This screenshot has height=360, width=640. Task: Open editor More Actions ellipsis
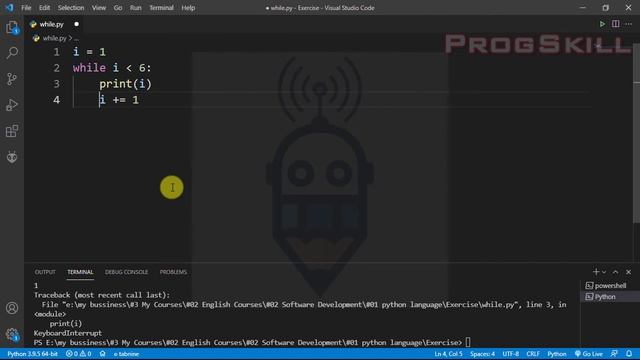click(629, 24)
